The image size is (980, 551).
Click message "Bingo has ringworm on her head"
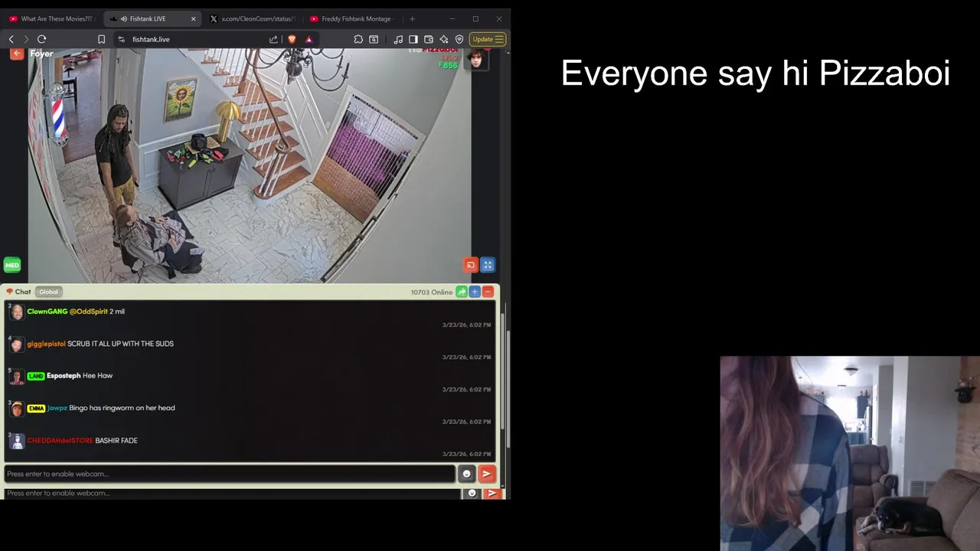[122, 408]
